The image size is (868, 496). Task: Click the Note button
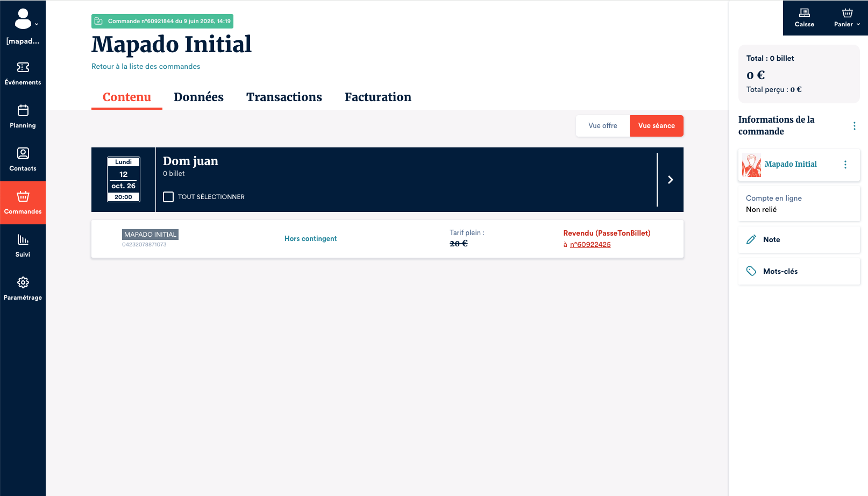point(799,239)
